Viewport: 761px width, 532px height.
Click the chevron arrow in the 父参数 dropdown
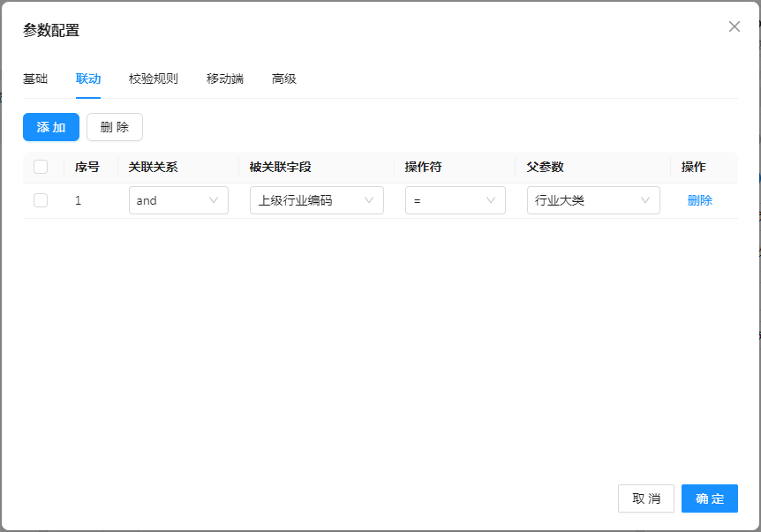pyautogui.click(x=645, y=200)
